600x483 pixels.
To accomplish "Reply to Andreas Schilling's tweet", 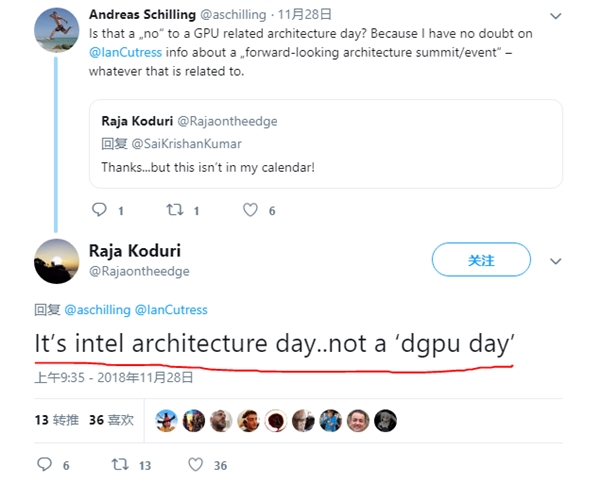I will [x=99, y=210].
